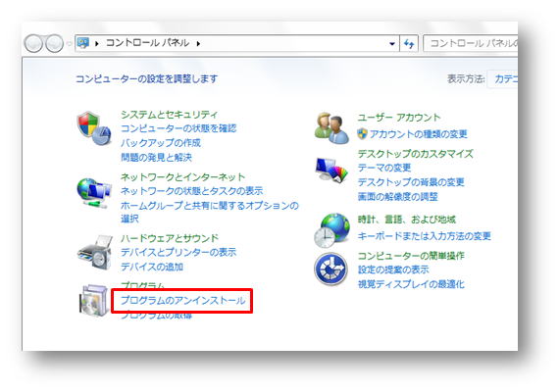Open the Clock, Language, Region globe icon

331,230
